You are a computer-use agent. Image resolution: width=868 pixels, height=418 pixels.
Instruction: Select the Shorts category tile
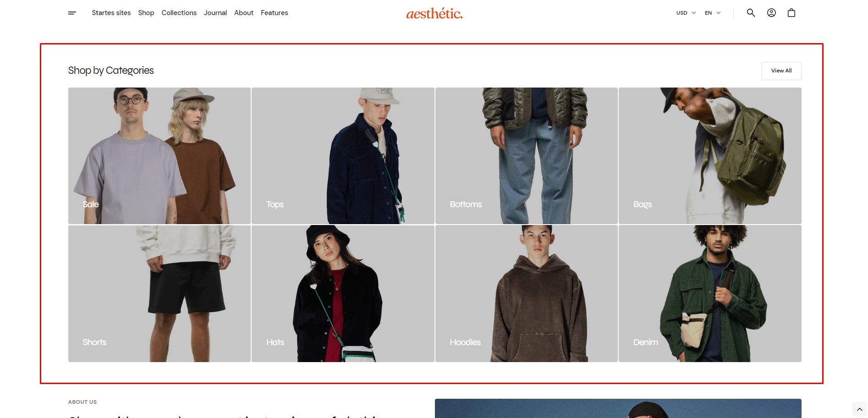[159, 293]
